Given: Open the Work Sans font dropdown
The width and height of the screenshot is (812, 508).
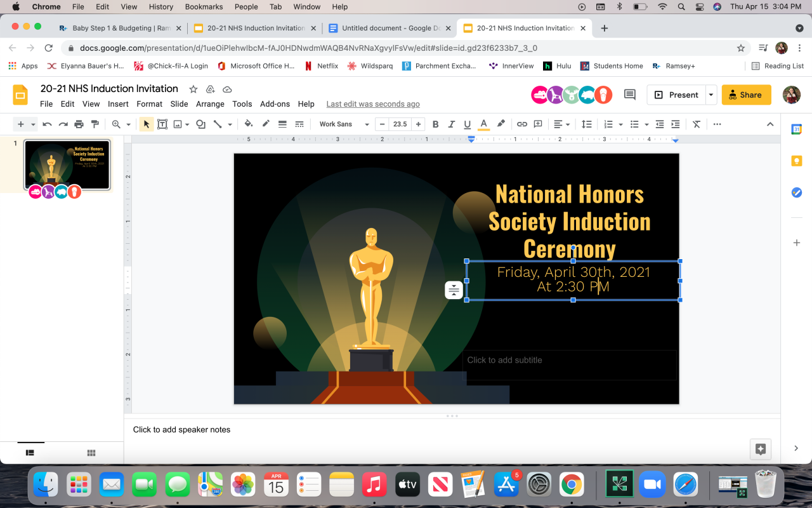Looking at the screenshot, I should coord(344,124).
